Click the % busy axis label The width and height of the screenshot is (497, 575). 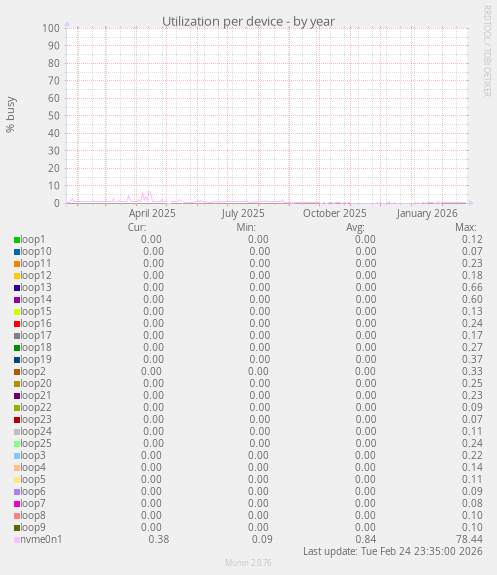tap(11, 114)
